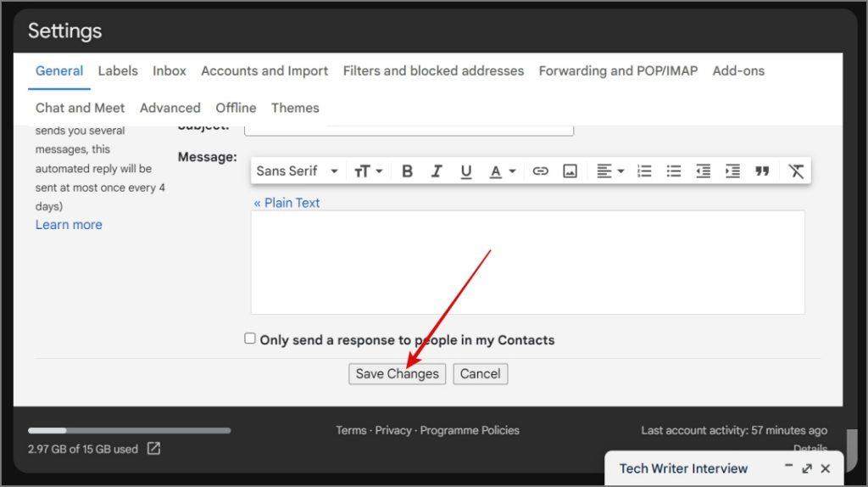The height and width of the screenshot is (487, 868).
Task: Open the Inbox settings tab
Action: (x=170, y=71)
